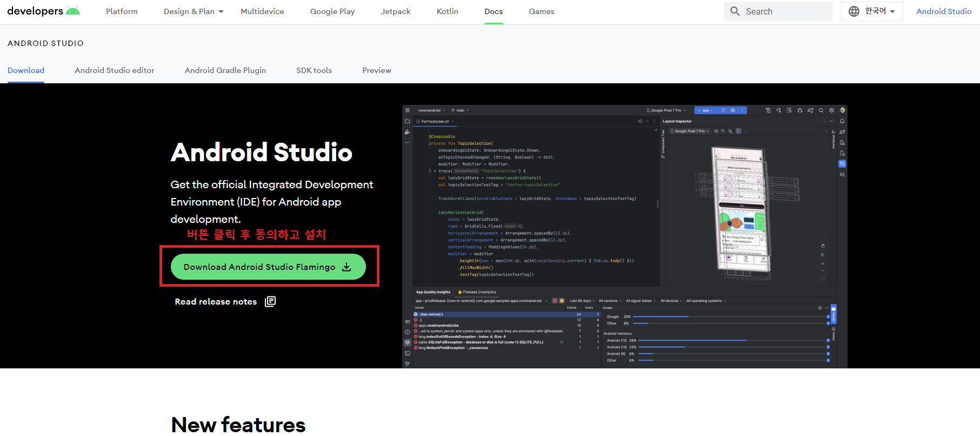Click the settings gear in IDE screenshot toolbar
The width and height of the screenshot is (980, 436).
click(832, 110)
